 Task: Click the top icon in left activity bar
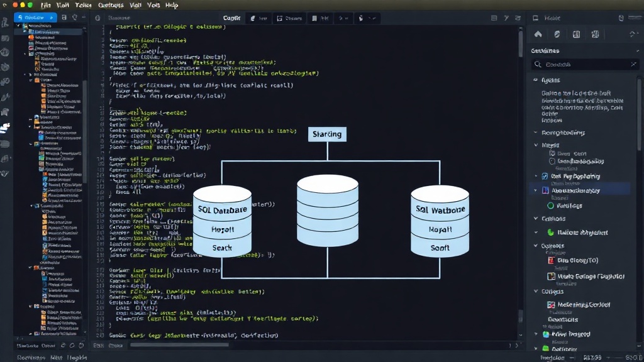point(5,23)
